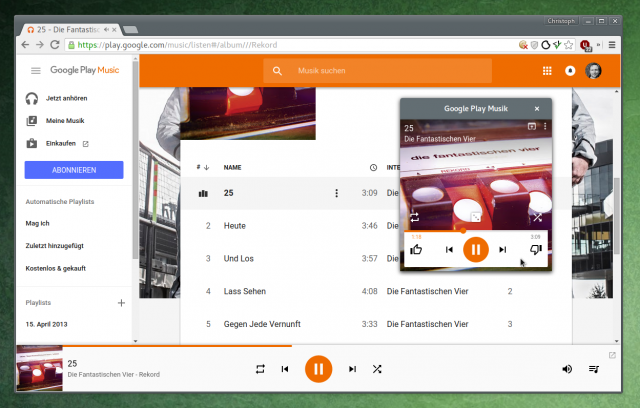Screen dimensions: 640x408
Task: Pause playback in the mini player
Action: click(476, 249)
